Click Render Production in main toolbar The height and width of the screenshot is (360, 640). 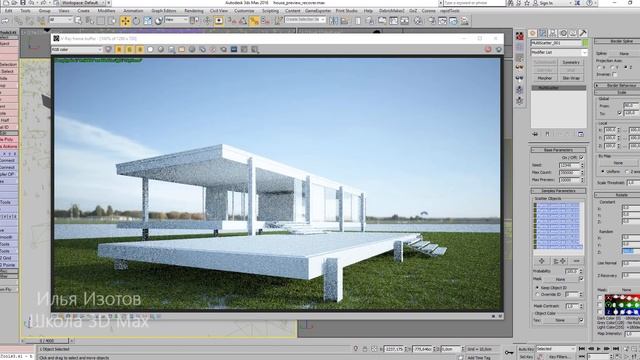[464, 21]
